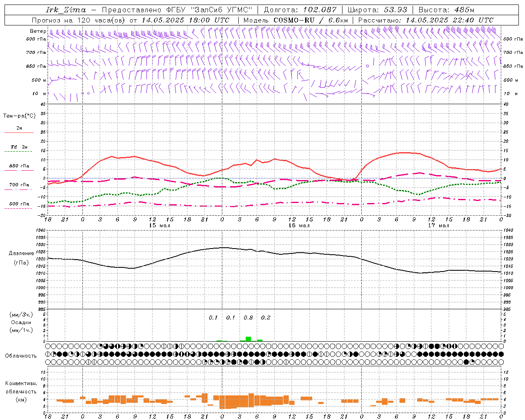Screen dimensions: 525x420
Task: Click the 850 гПа temperature legend entry
Action: [x=19, y=166]
